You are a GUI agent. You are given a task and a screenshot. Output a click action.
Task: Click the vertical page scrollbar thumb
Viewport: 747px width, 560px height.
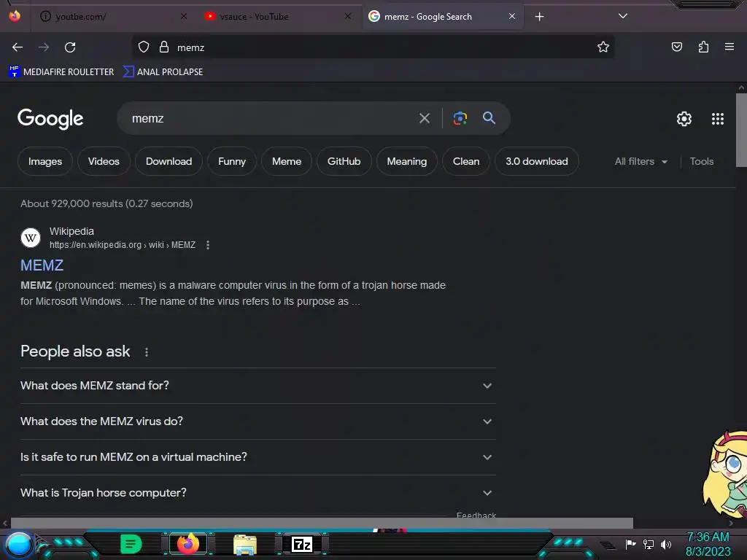point(741,130)
